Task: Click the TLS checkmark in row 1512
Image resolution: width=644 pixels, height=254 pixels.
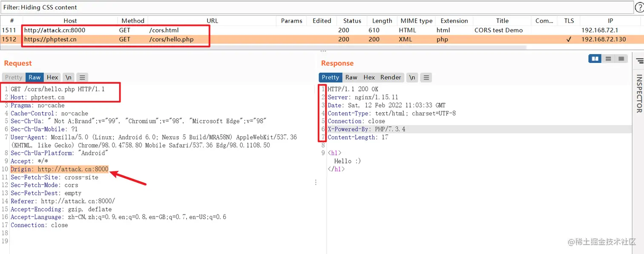Action: click(569, 39)
